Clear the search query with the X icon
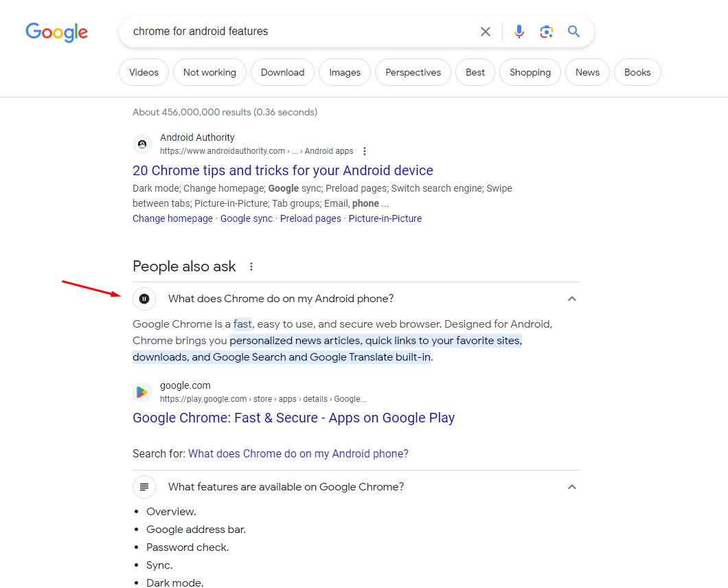The image size is (728, 588). pos(485,32)
